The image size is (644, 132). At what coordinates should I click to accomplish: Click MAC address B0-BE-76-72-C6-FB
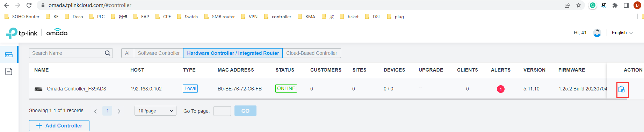click(x=240, y=89)
